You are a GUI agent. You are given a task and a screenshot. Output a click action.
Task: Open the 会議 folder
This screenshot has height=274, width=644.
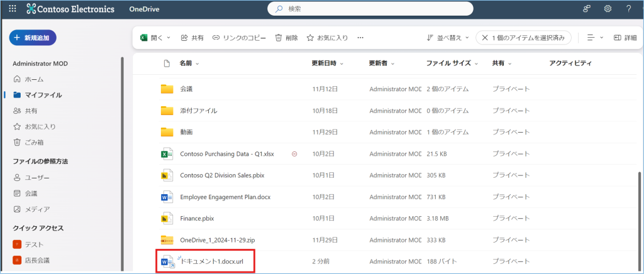coord(186,89)
